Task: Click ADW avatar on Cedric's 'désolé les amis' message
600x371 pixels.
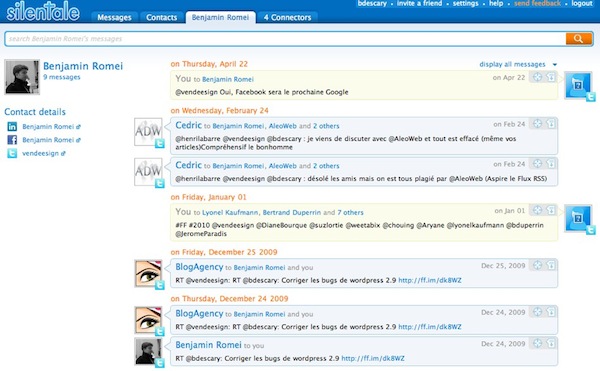Action: coord(148,172)
